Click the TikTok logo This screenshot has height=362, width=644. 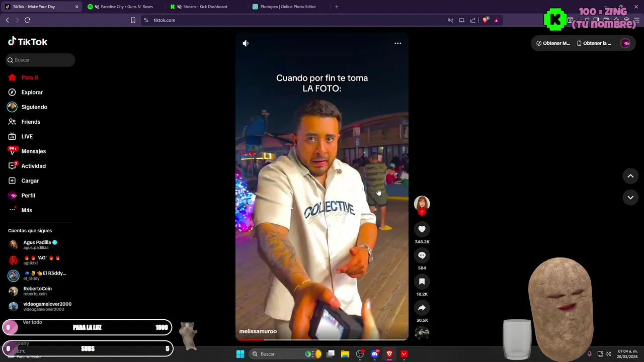[28, 42]
